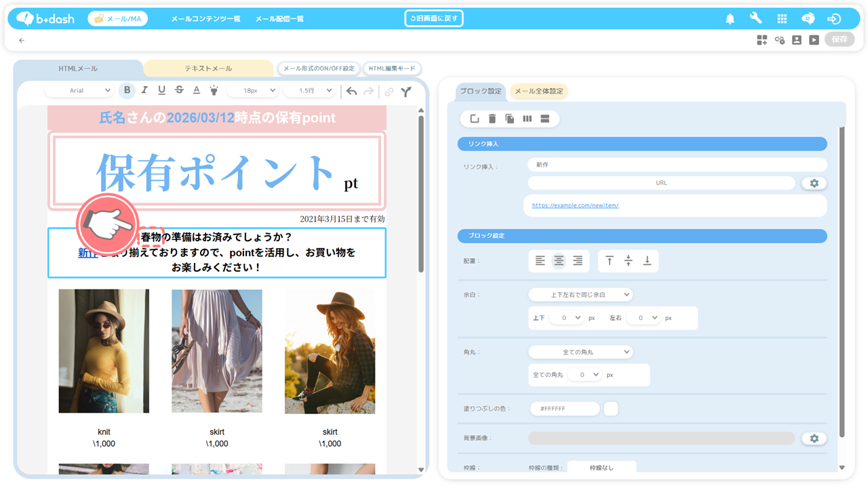This screenshot has height=488, width=868.
Task: Click the trash icon to delete the block
Action: (492, 119)
